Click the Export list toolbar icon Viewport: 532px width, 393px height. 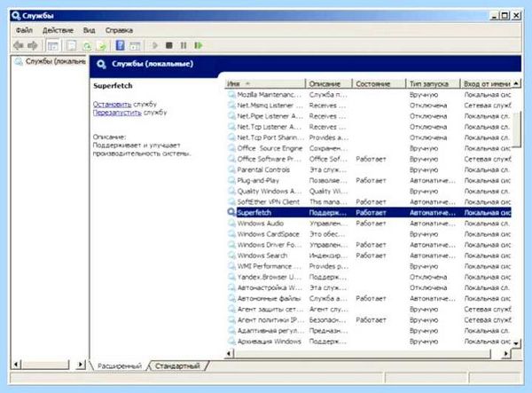[101, 45]
